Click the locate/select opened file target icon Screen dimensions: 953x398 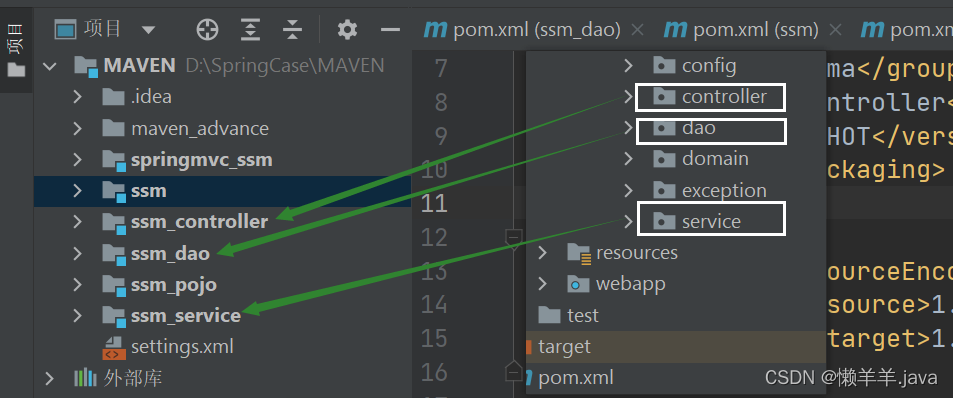(207, 29)
